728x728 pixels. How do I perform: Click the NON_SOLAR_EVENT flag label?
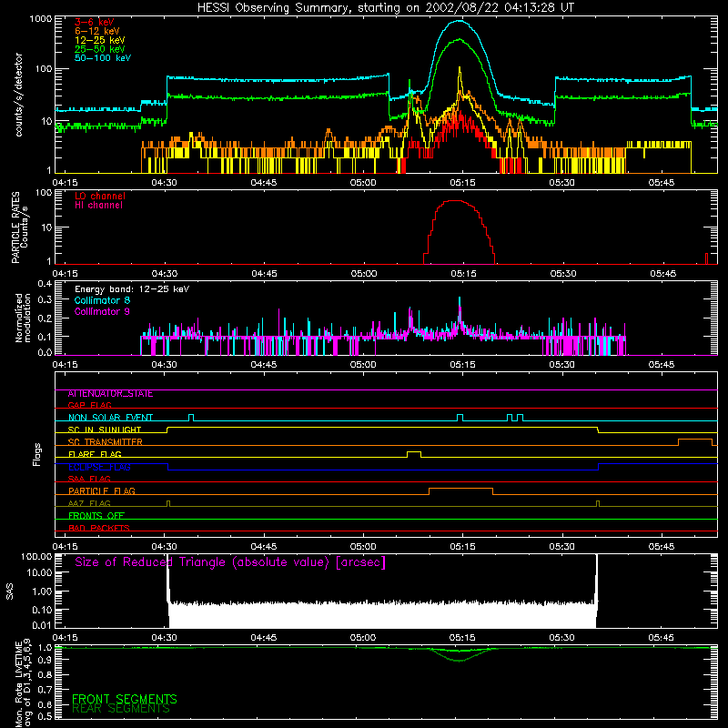[x=110, y=418]
